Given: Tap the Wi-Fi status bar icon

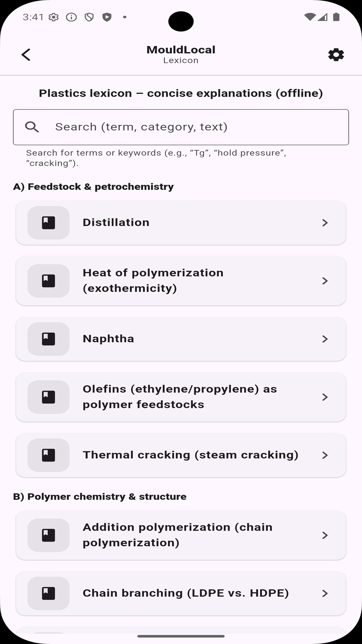Looking at the screenshot, I should coord(309,17).
